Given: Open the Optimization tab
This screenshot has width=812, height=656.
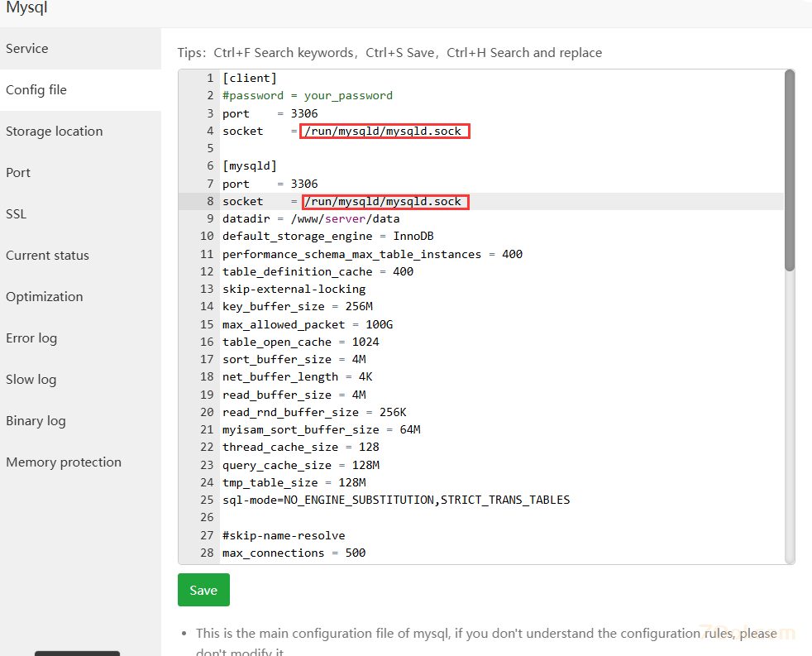Looking at the screenshot, I should [x=80, y=297].
